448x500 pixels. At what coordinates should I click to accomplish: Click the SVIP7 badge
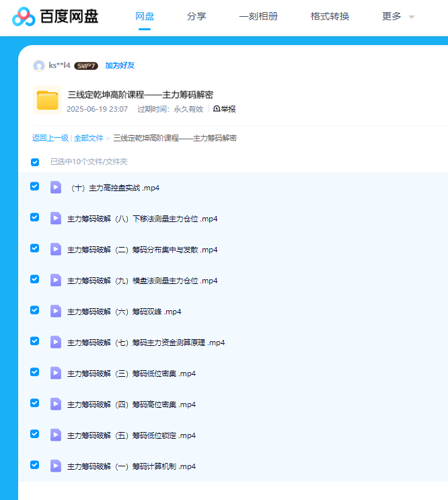[86, 66]
